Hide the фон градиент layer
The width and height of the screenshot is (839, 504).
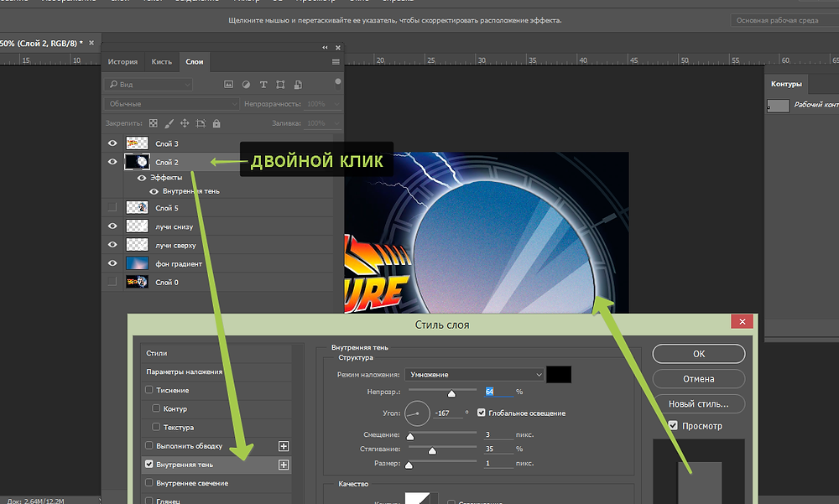(x=112, y=263)
